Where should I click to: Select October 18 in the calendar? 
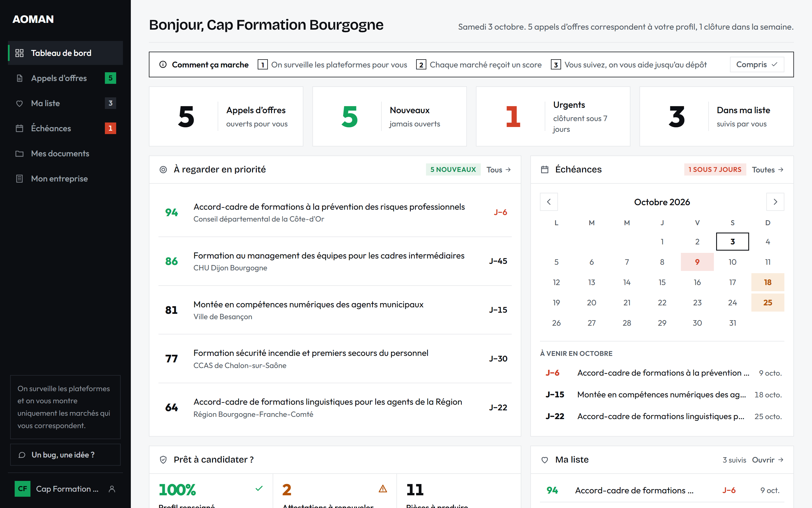coord(768,282)
